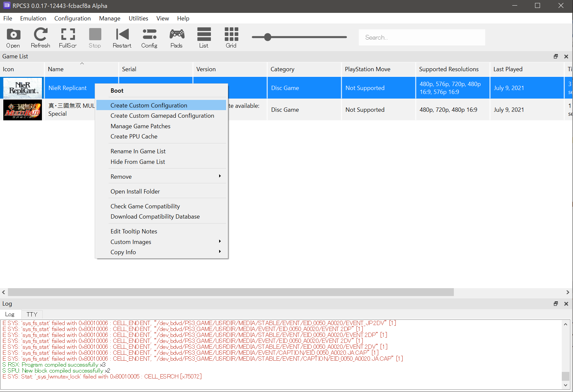Select Rename In Game List

pyautogui.click(x=161, y=151)
